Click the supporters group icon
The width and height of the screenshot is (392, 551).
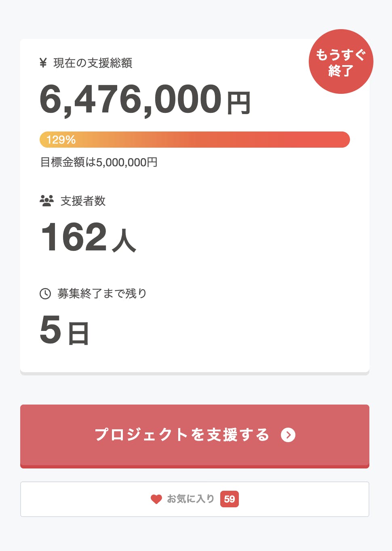(x=47, y=201)
